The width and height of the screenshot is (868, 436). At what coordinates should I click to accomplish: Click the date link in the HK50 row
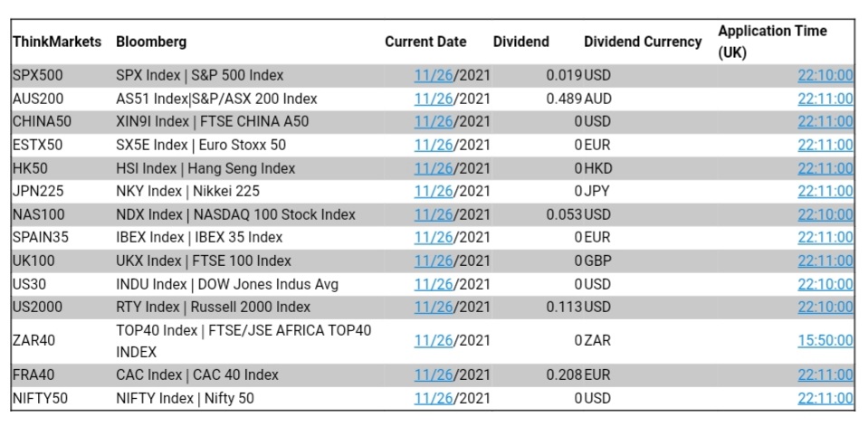434,168
